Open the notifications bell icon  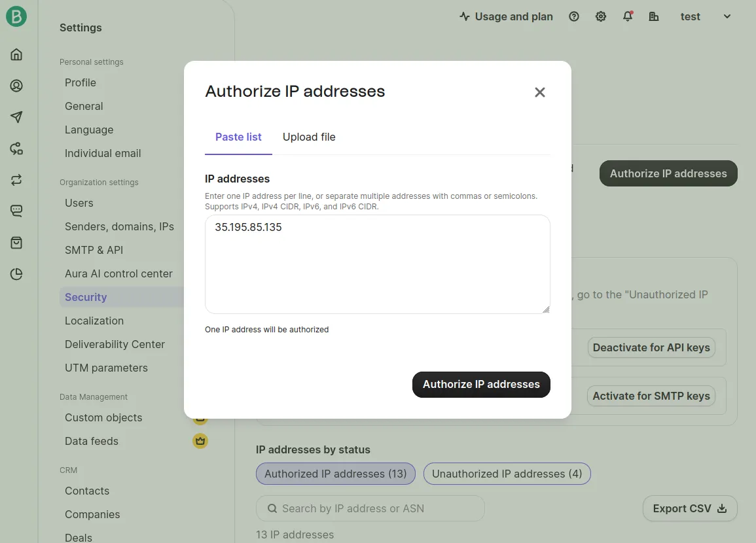(x=628, y=16)
